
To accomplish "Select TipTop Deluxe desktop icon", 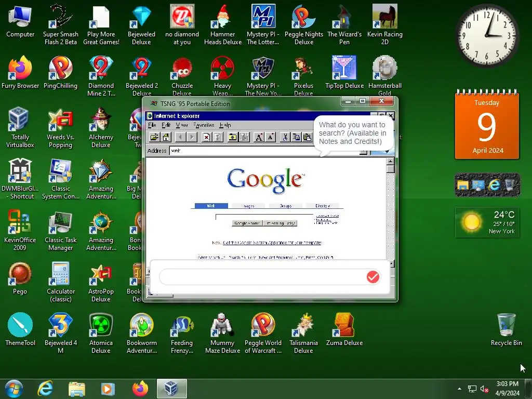I will (344, 73).
